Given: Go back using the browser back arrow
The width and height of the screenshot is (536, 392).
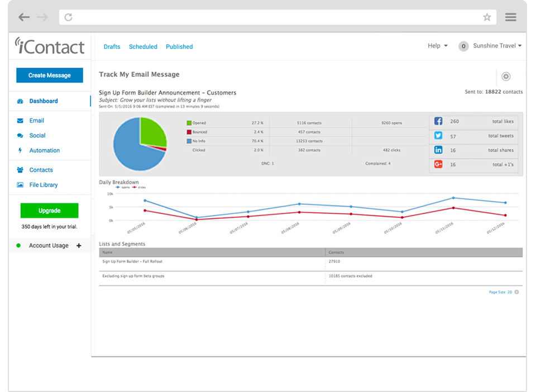Looking at the screenshot, I should [x=23, y=17].
